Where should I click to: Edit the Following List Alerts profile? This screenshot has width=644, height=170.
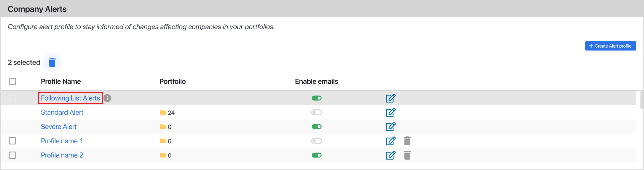click(x=390, y=98)
